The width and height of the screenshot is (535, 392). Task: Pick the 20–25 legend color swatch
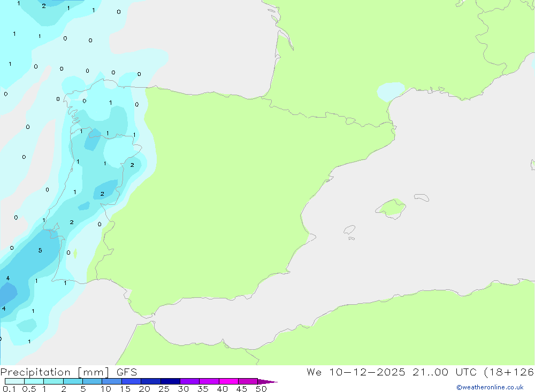[151, 381]
